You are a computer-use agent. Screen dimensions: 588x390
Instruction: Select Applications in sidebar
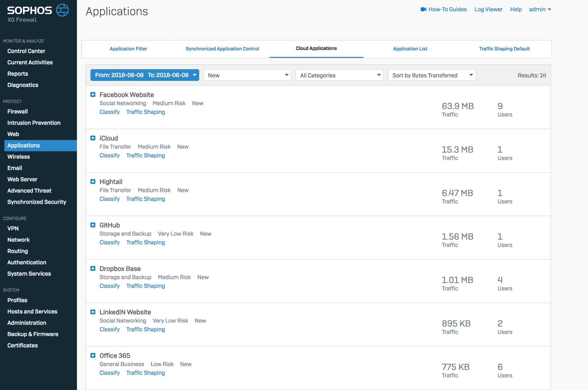point(40,145)
